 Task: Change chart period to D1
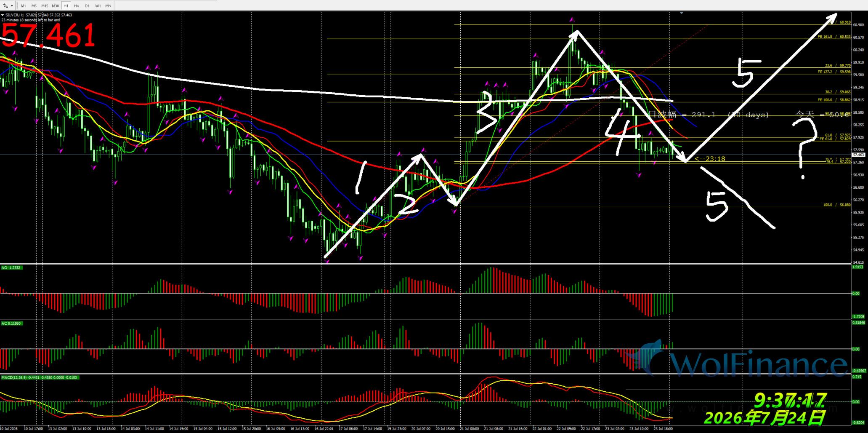(x=87, y=6)
